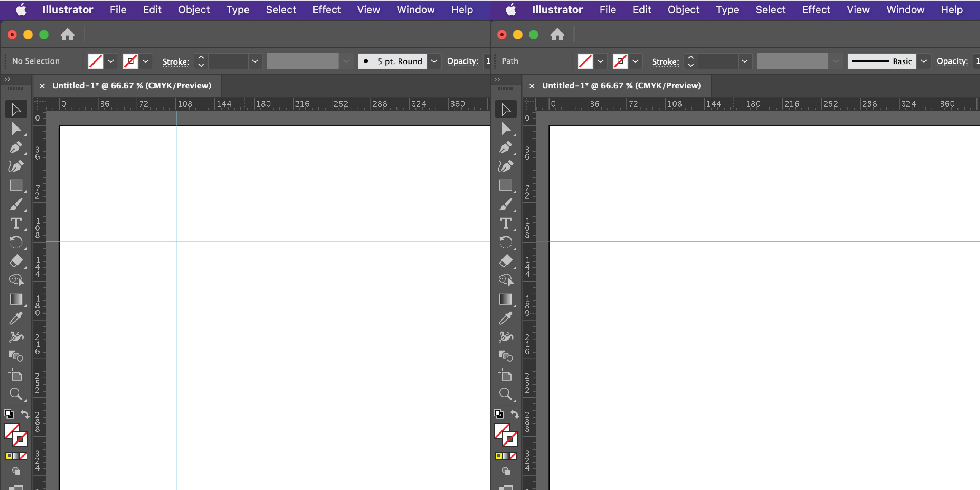Click the fill swatch in left control bar
Image resolution: width=980 pixels, height=490 pixels.
pyautogui.click(x=95, y=61)
